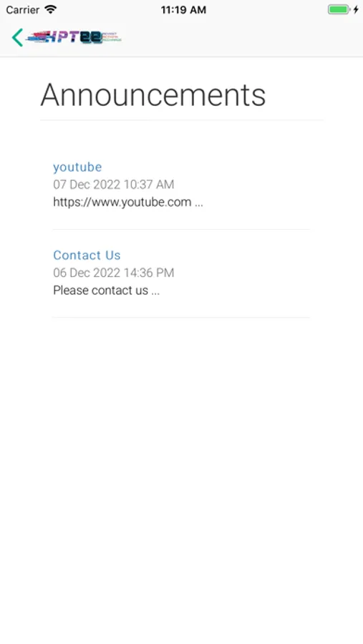Tap the 11:19 AM clock
This screenshot has height=644, width=363.
tap(183, 9)
